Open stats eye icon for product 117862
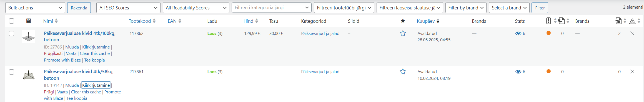644x102 pixels. coord(518,34)
